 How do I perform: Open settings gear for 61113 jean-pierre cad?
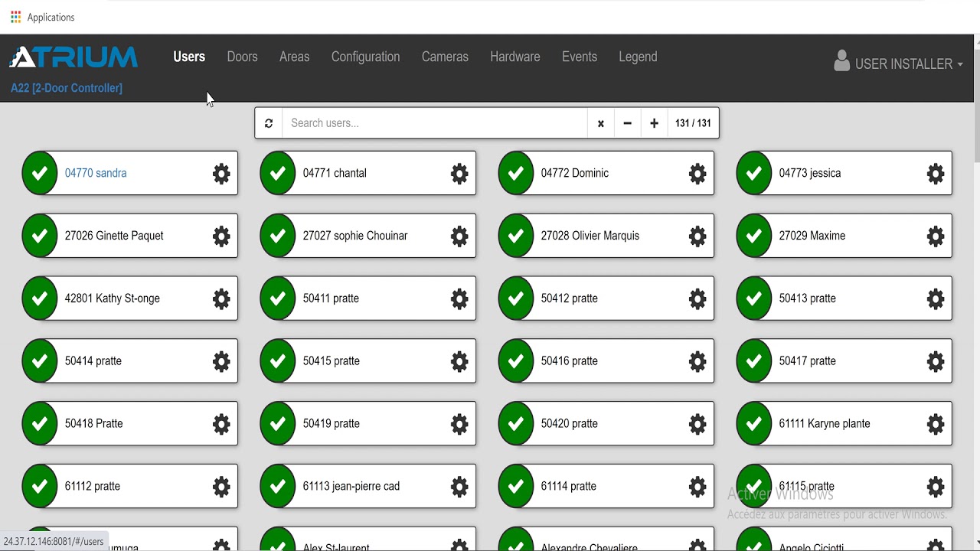(x=459, y=487)
